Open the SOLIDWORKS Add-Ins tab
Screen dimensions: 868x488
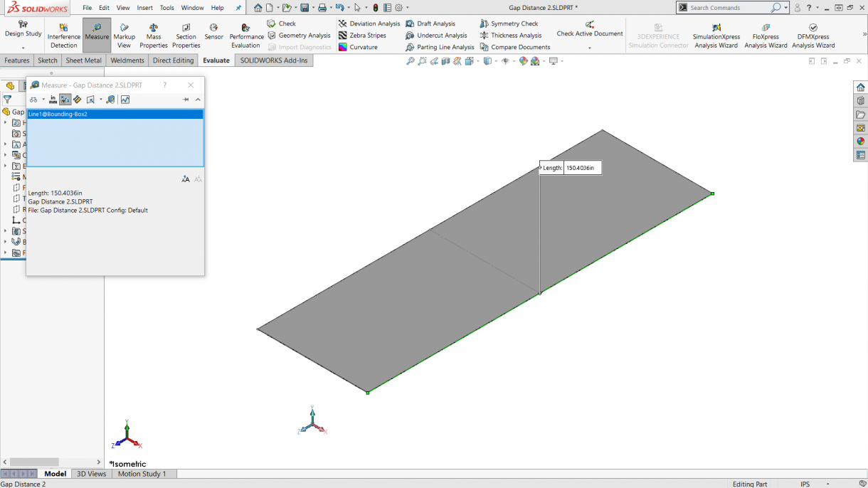[x=274, y=60]
